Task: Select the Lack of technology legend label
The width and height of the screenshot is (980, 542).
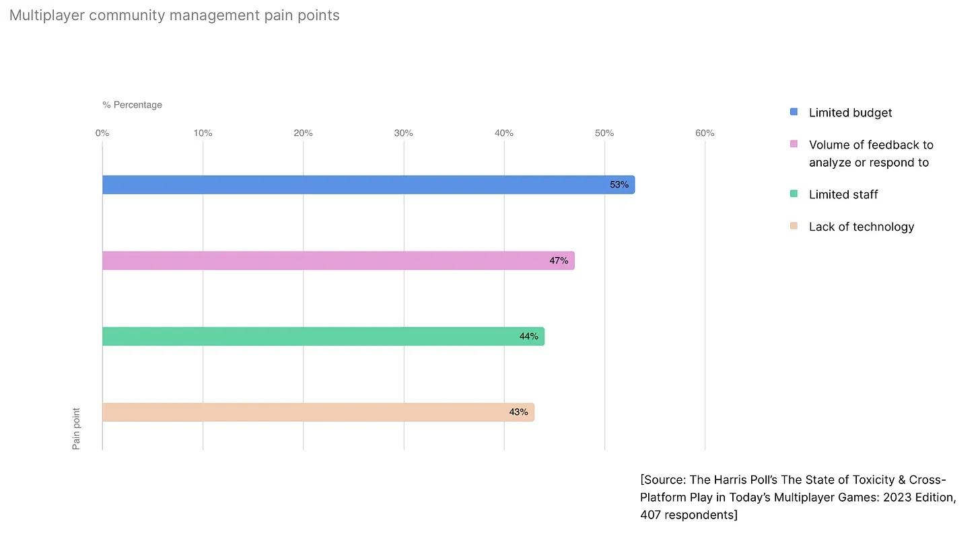Action: [862, 227]
